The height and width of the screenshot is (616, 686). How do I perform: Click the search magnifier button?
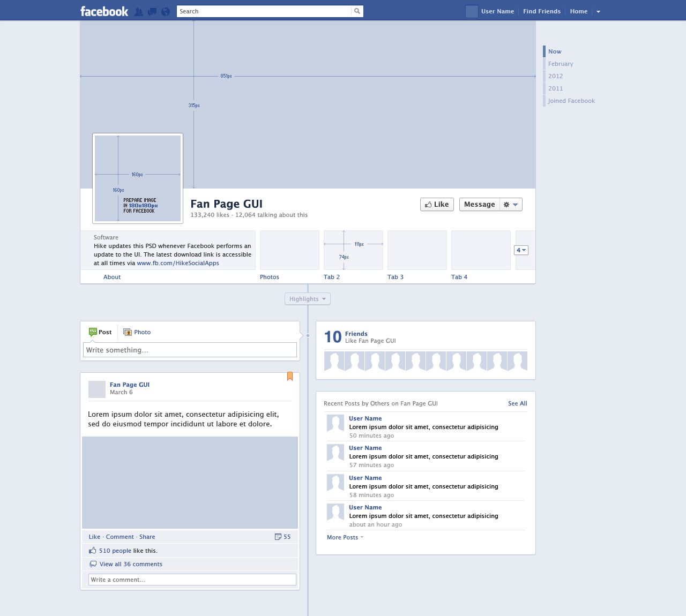pos(357,11)
